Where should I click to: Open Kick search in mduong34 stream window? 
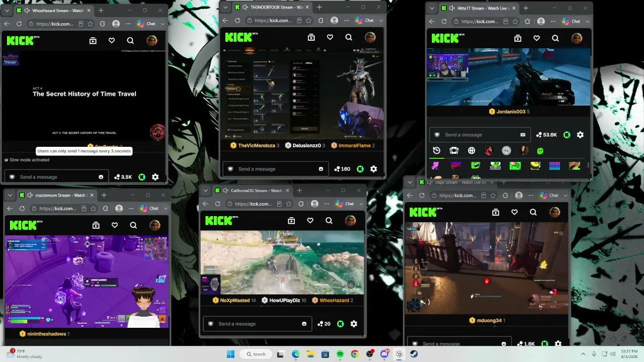coord(533,212)
